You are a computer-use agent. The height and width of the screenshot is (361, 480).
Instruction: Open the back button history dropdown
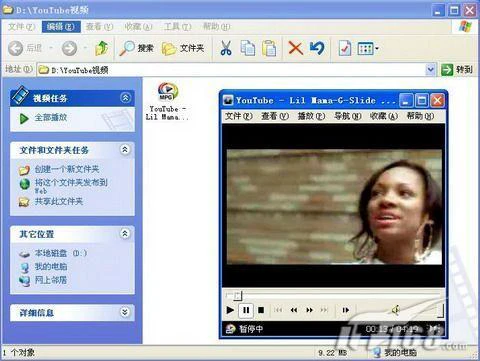point(51,49)
